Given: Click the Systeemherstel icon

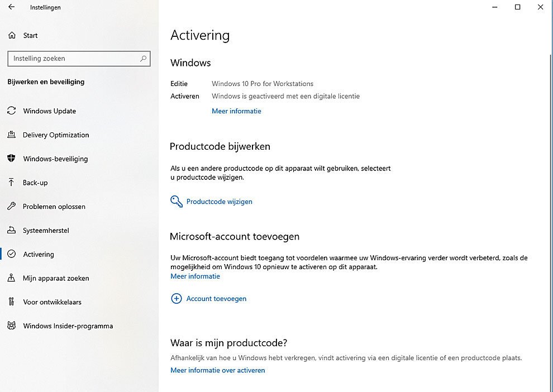Looking at the screenshot, I should click(12, 230).
